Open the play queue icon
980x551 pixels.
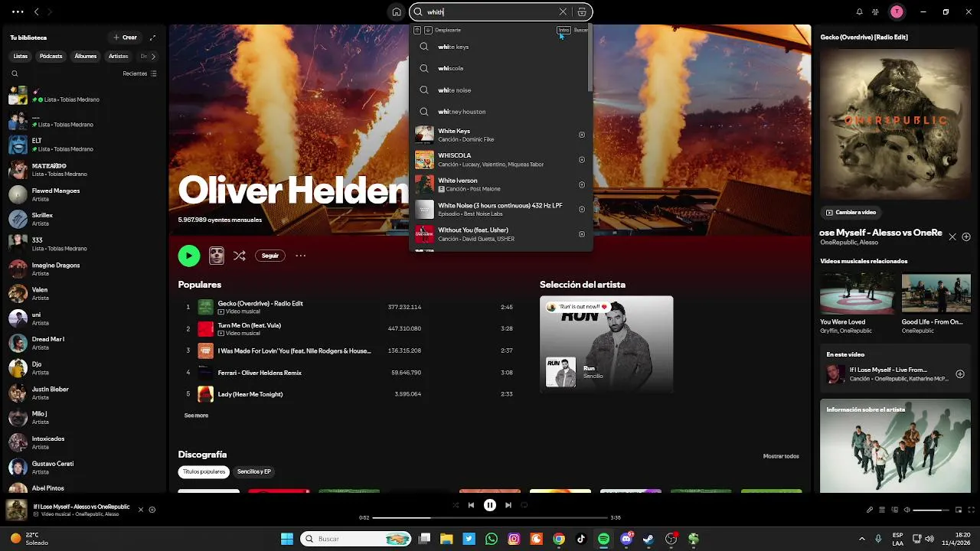click(882, 510)
